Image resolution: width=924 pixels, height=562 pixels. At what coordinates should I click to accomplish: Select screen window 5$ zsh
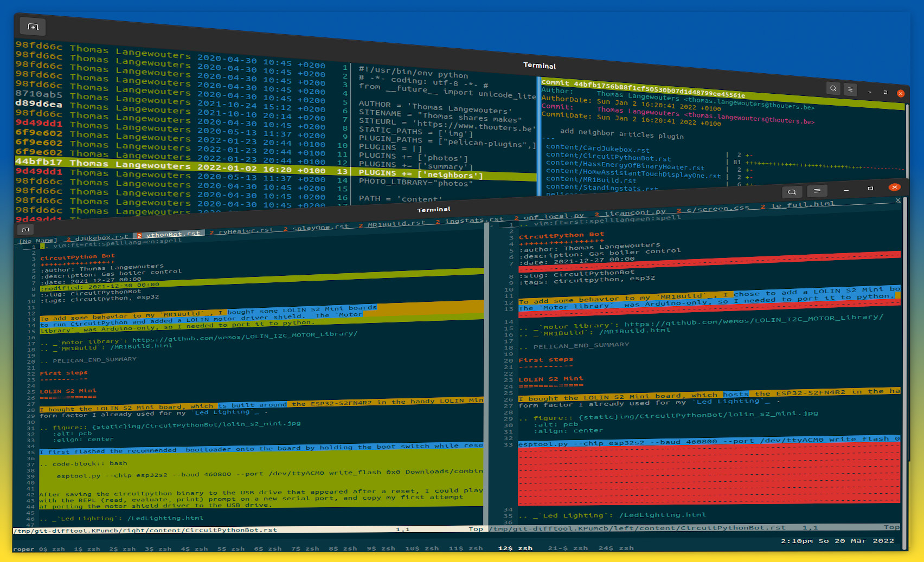click(x=230, y=548)
